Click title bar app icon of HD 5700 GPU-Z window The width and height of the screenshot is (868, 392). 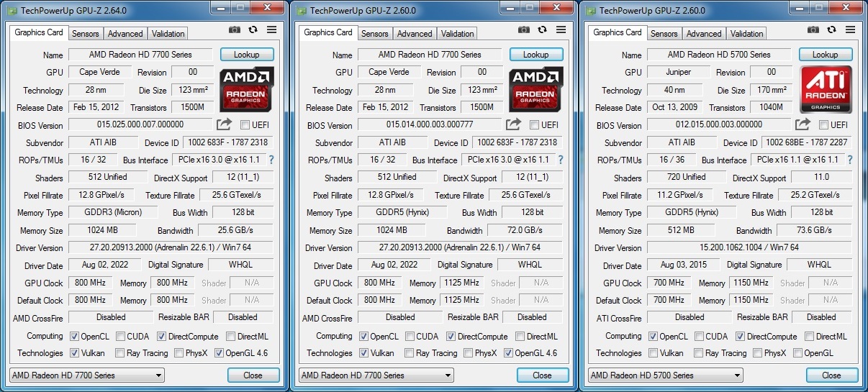590,11
